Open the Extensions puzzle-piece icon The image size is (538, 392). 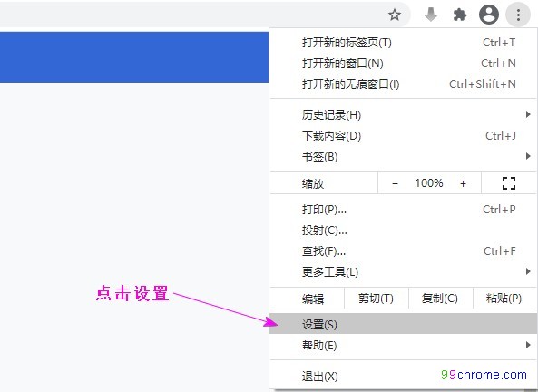tap(460, 15)
